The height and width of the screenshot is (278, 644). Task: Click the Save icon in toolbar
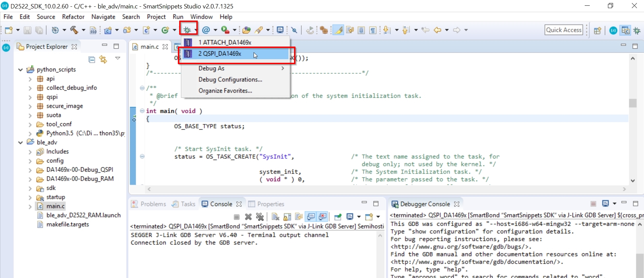coord(28,30)
